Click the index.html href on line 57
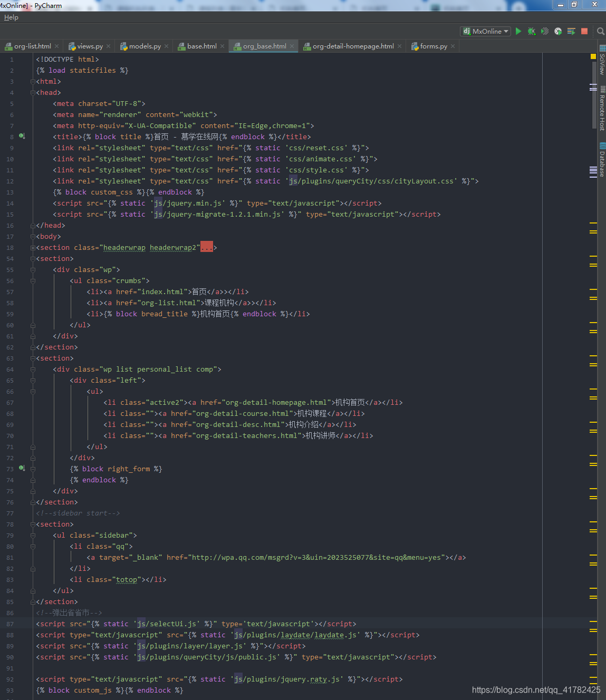 [162, 291]
